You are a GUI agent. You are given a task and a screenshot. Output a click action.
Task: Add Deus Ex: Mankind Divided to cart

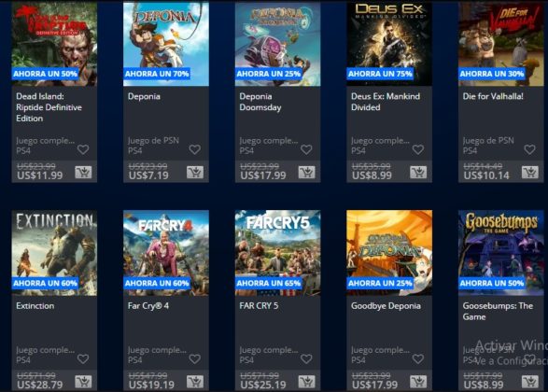point(418,173)
